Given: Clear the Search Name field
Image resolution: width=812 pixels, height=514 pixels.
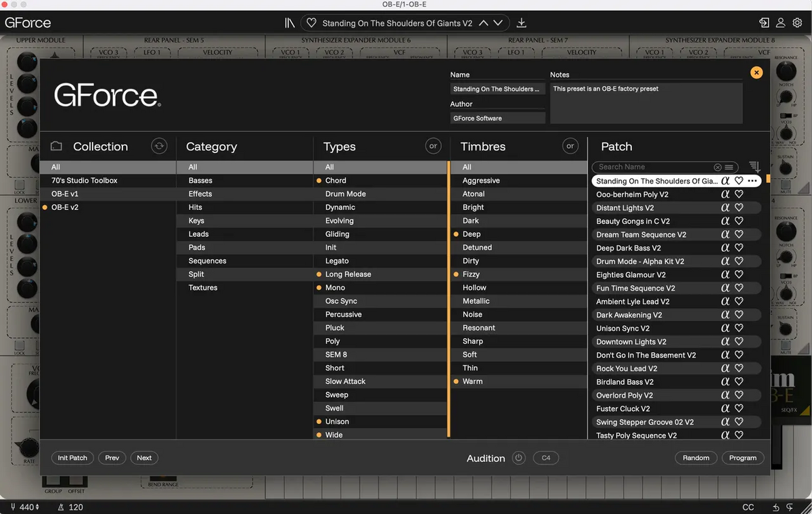Looking at the screenshot, I should (717, 167).
